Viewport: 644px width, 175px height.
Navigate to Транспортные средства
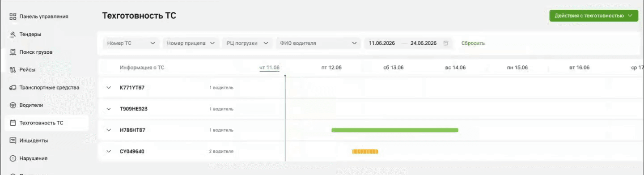click(49, 88)
